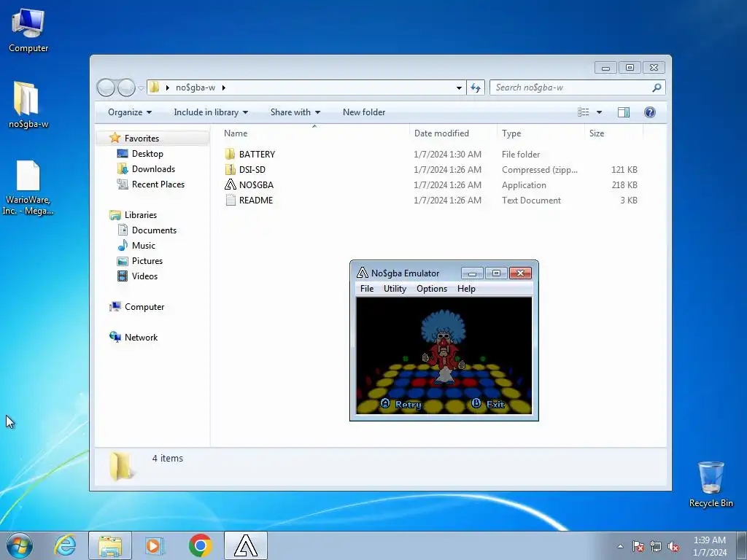747x560 pixels.
Task: Open Recent Places in Favorites
Action: pyautogui.click(x=158, y=184)
